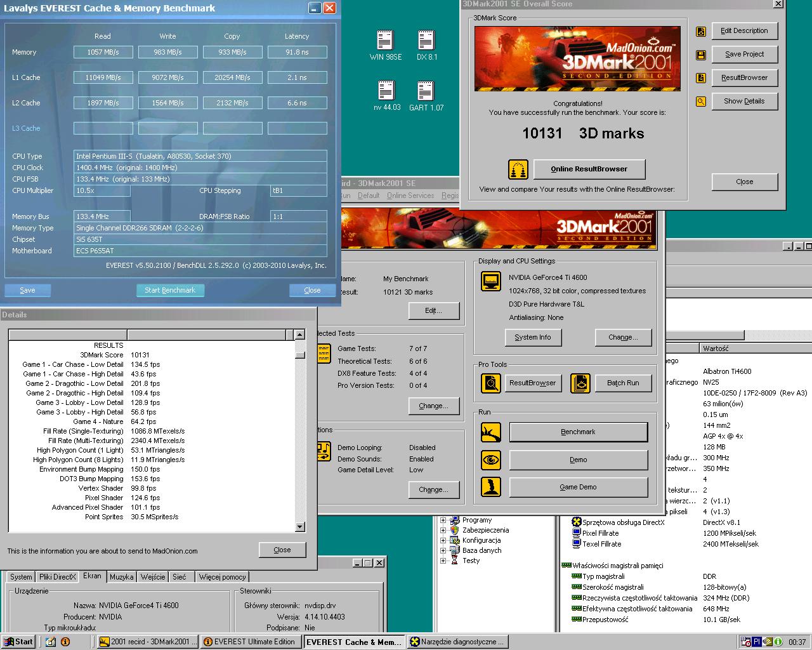Image resolution: width=812 pixels, height=650 pixels.
Task: Click Save in EVEREST Cache & Memory Benchmark
Action: [27, 290]
